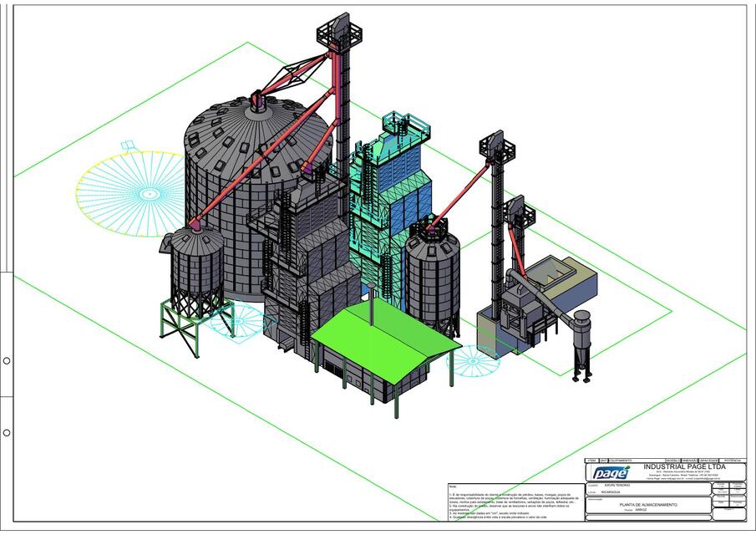Image resolution: width=756 pixels, height=535 pixels.
Task: Click the POTÊNCIA header cell
Action: (x=733, y=459)
